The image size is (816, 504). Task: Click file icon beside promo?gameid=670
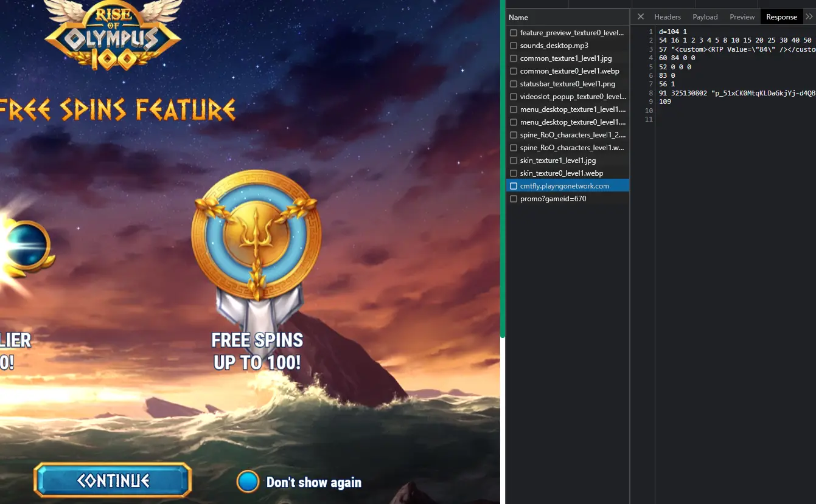point(514,199)
